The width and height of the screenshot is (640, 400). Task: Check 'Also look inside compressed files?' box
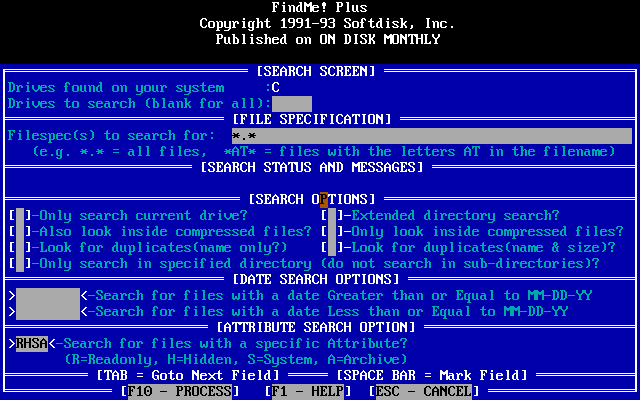point(20,231)
